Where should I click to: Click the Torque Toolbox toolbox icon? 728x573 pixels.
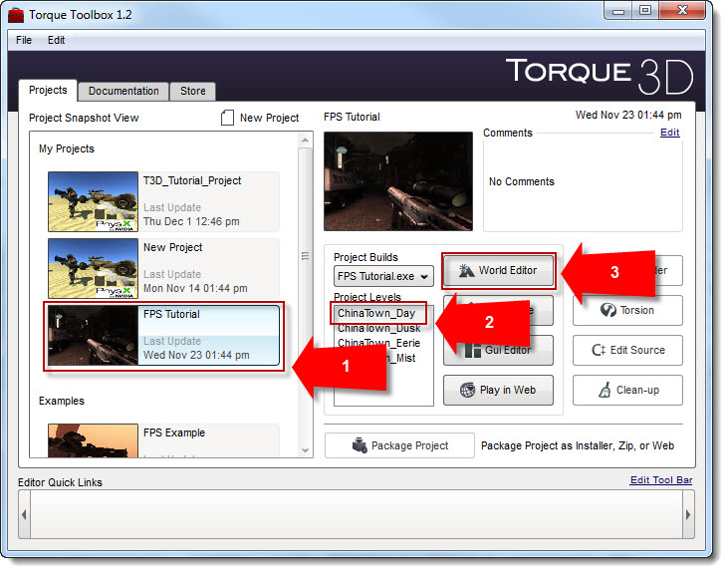pos(16,15)
